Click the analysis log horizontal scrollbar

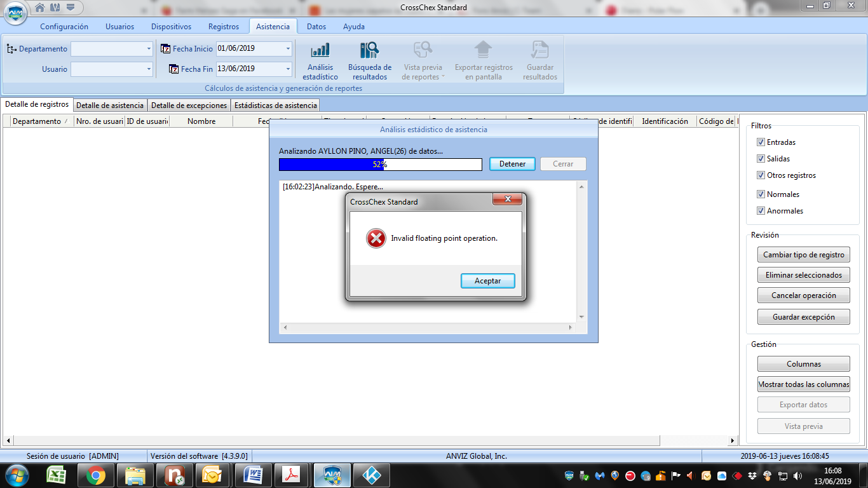pos(428,327)
